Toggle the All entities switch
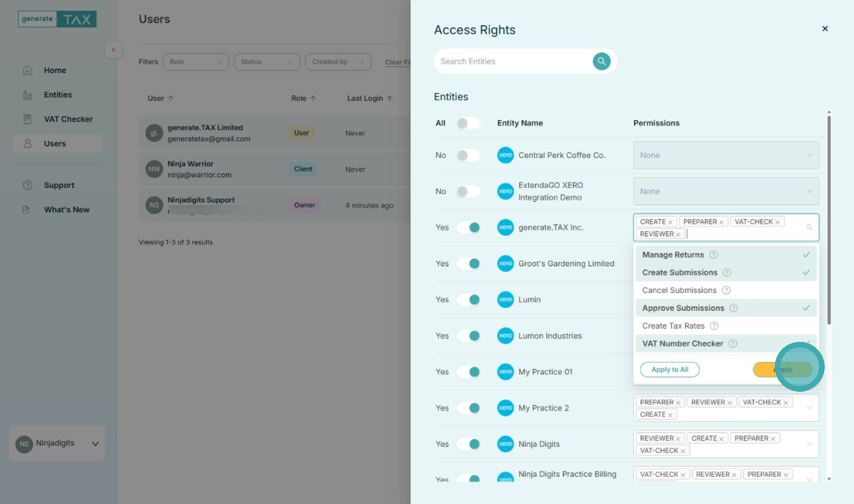Viewport: 854px width, 504px height. coord(468,123)
